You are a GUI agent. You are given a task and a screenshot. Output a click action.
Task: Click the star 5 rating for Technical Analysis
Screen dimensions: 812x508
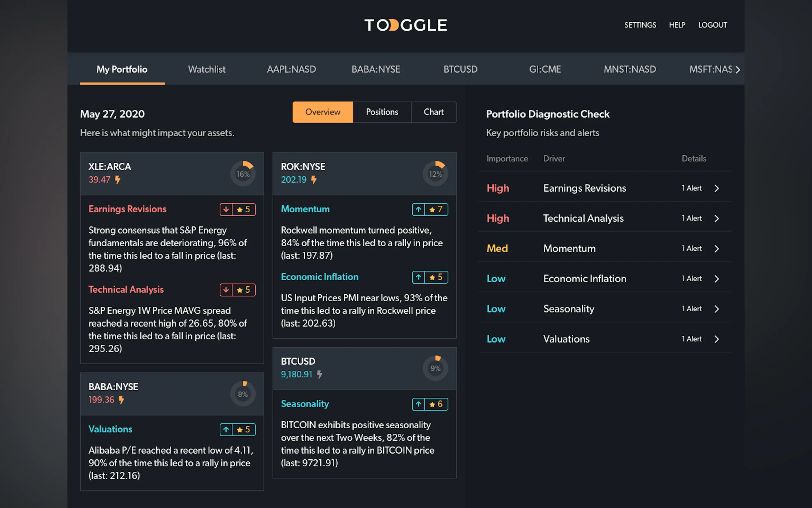[x=244, y=290]
